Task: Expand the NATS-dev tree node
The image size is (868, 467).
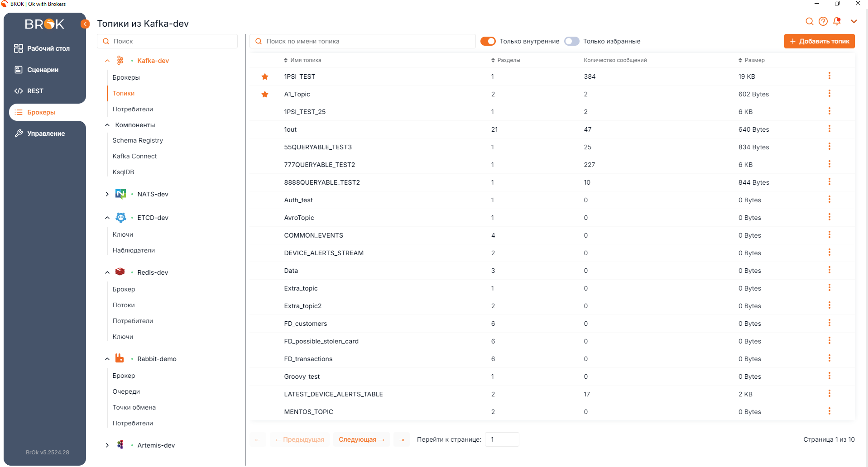Action: (107, 194)
